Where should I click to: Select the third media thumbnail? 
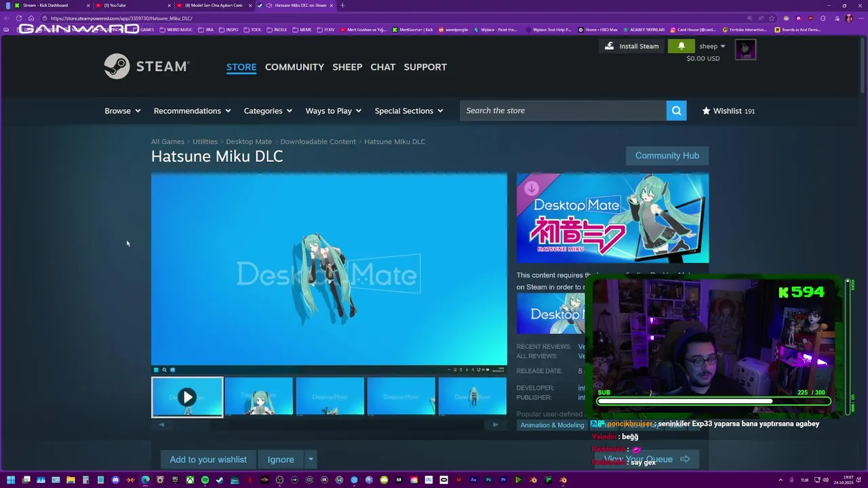[x=330, y=396]
